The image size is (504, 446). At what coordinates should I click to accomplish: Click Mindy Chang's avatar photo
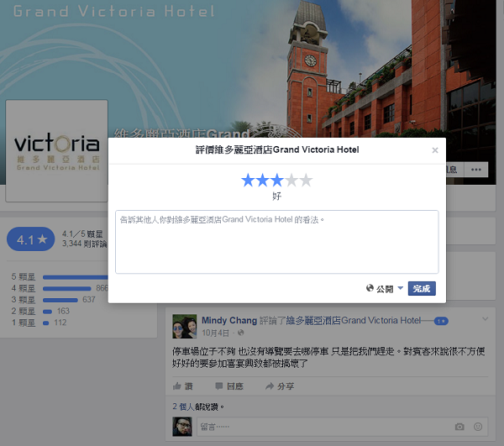click(x=185, y=327)
